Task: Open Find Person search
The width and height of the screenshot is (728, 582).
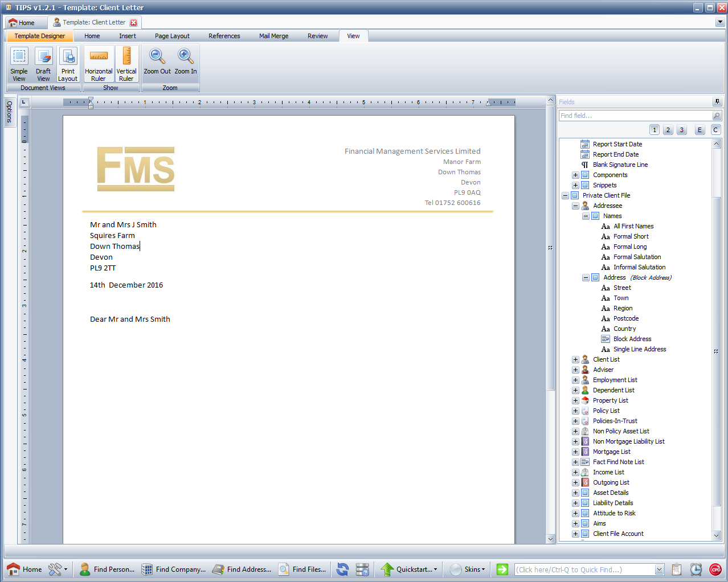Action: 107,569
